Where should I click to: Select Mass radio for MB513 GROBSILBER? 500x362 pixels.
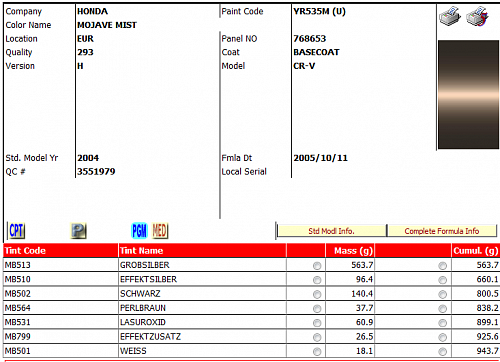[x=317, y=266]
